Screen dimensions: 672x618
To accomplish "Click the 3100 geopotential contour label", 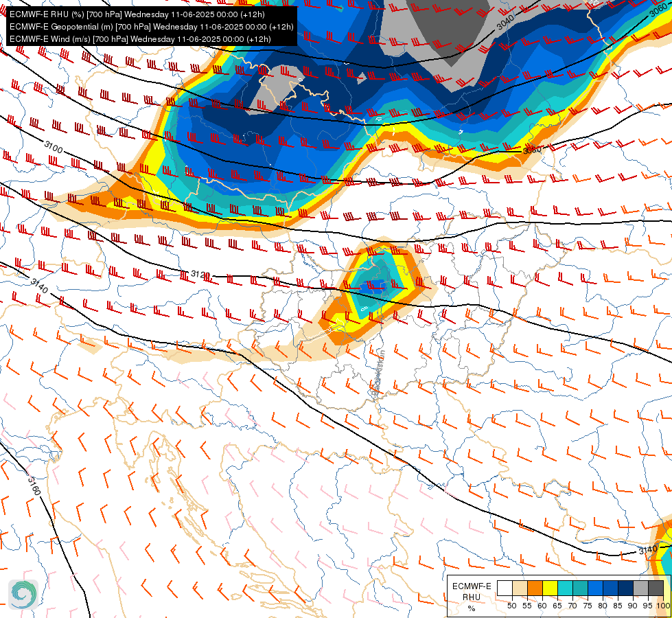I will coord(54,147).
